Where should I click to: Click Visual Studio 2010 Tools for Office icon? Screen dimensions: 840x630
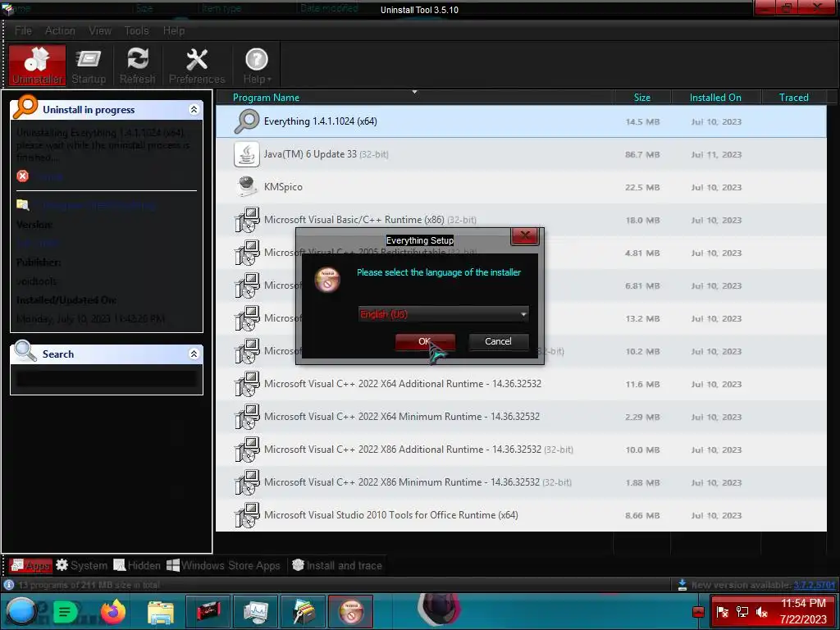tap(246, 515)
